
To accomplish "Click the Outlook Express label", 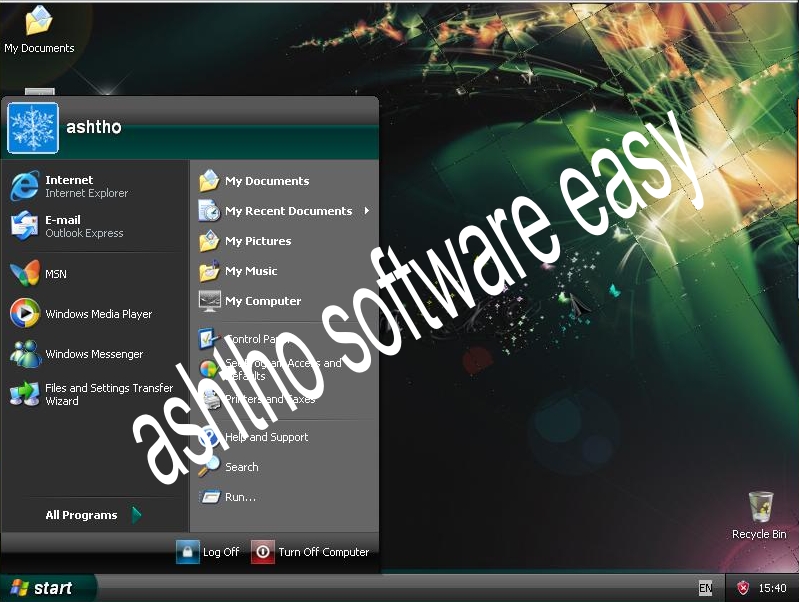I will 84,233.
